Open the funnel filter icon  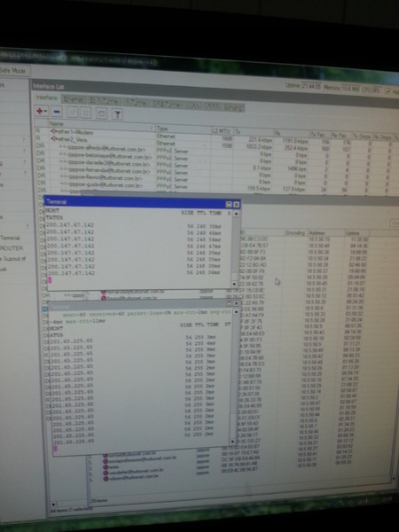click(117, 114)
